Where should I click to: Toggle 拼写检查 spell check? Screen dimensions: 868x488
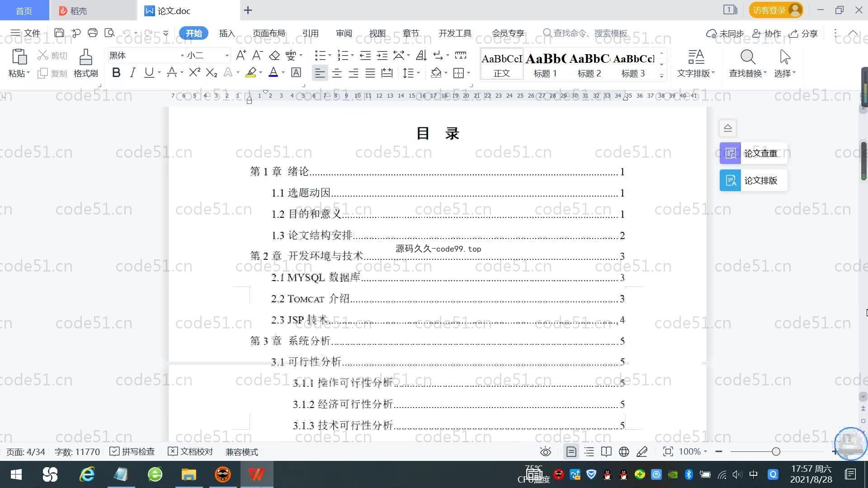click(132, 451)
